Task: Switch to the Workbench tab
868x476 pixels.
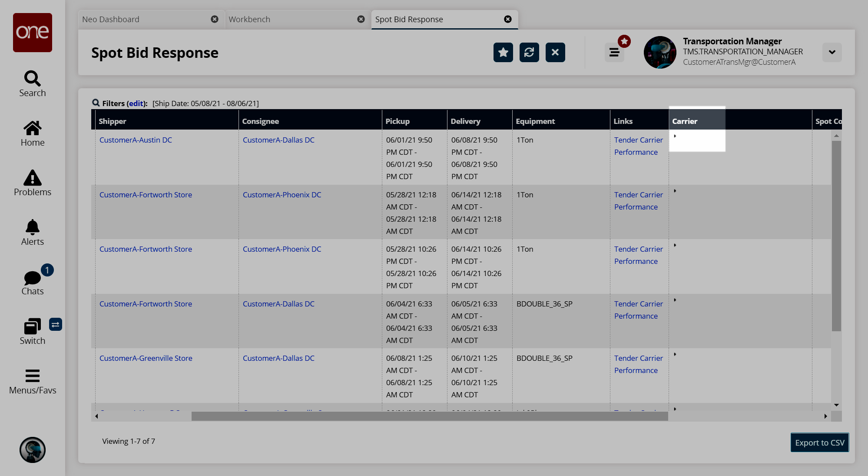Action: click(249, 20)
